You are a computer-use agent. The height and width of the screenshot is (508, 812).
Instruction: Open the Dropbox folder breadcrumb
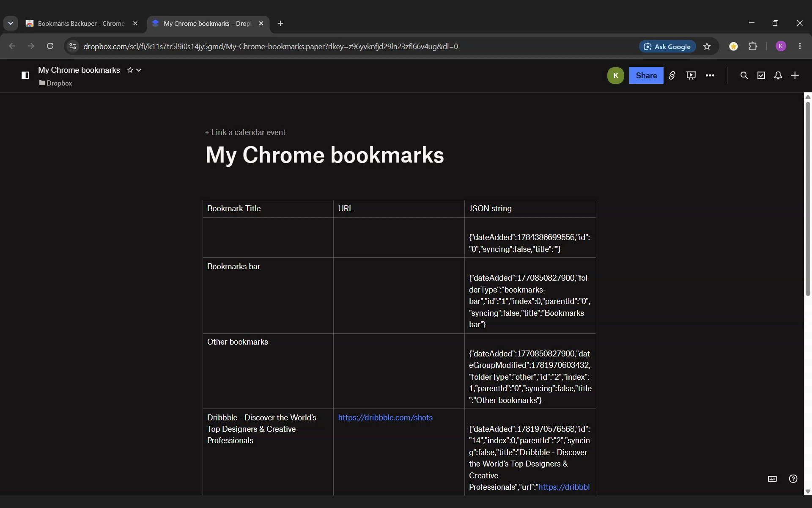click(55, 83)
